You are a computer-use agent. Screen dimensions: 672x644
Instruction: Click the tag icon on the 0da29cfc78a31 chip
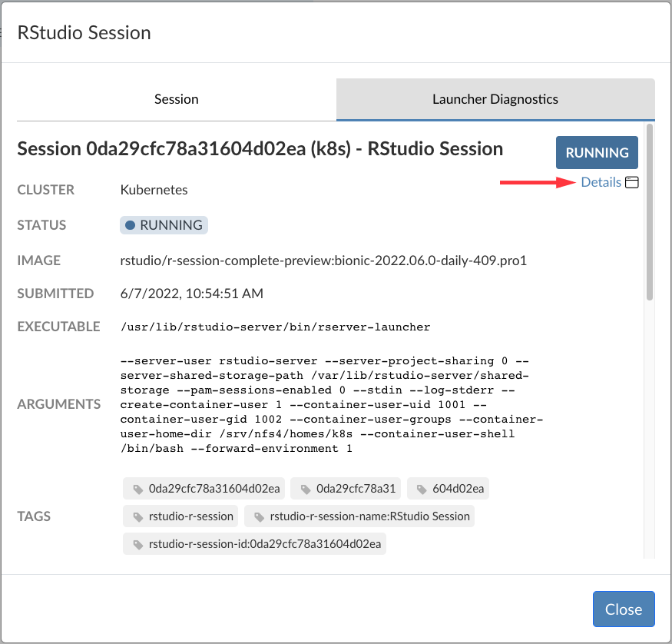coord(304,489)
